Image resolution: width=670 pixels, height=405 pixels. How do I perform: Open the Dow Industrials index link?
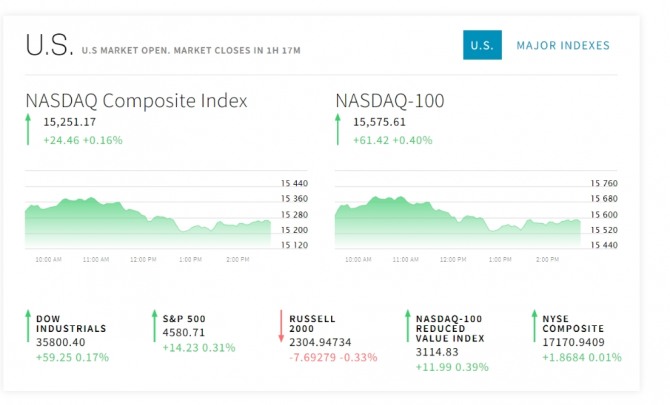click(x=71, y=323)
